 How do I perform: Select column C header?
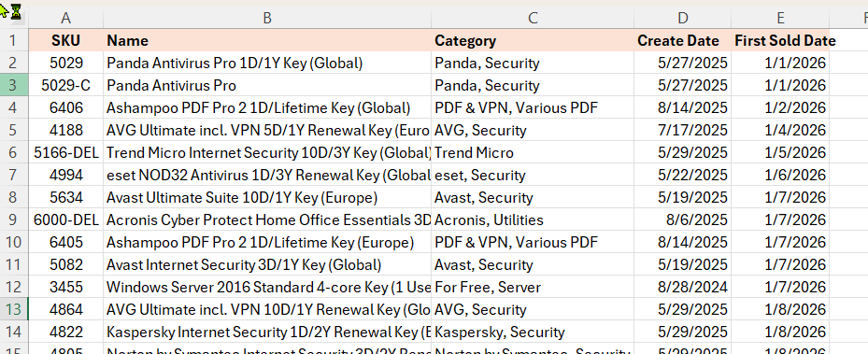(x=533, y=19)
